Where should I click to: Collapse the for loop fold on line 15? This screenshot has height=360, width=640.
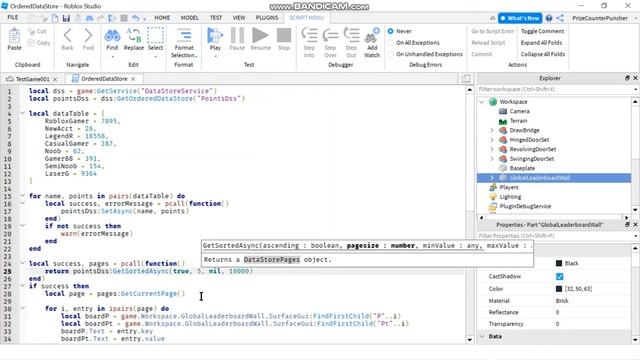click(22, 196)
